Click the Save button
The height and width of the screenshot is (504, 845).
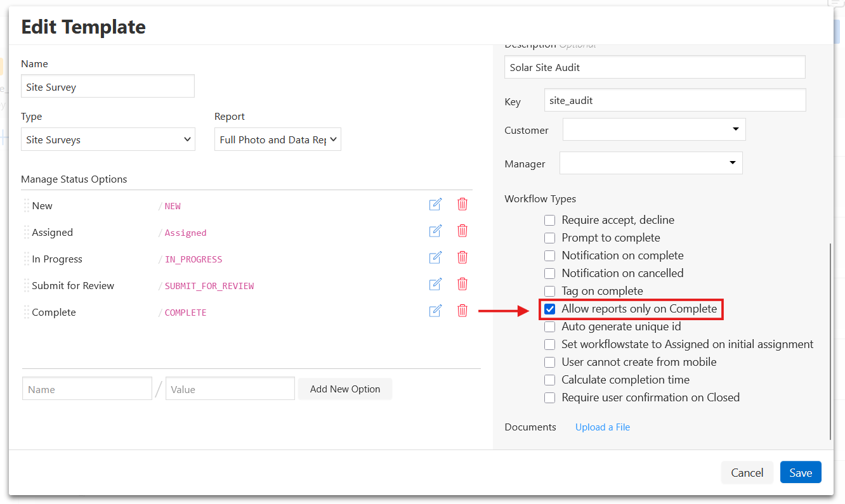[800, 472]
